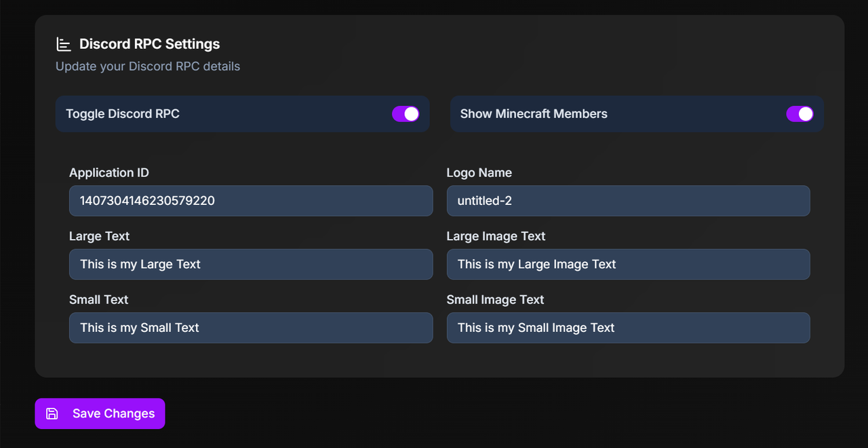Disable the Toggle Discord RPC switch
Screen dimensions: 868x448
tap(406, 114)
